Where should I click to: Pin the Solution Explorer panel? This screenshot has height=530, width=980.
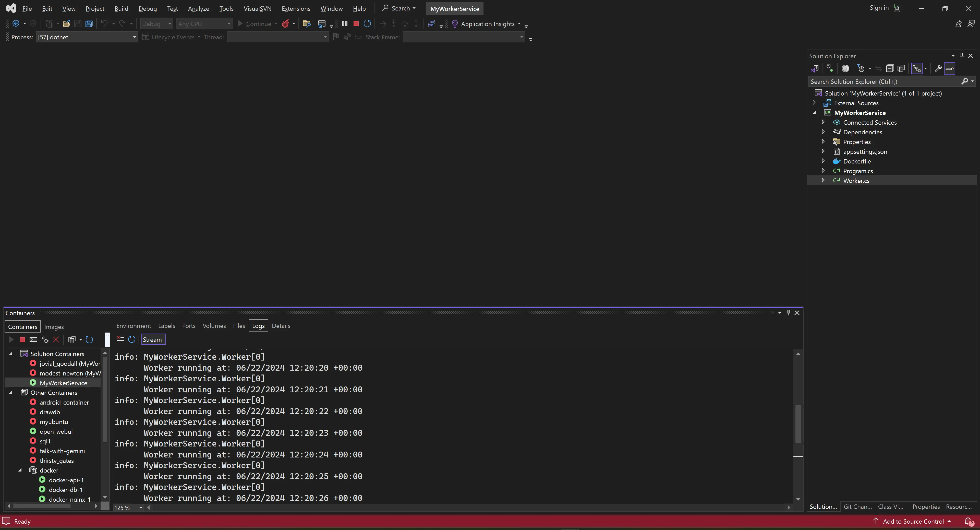click(962, 56)
